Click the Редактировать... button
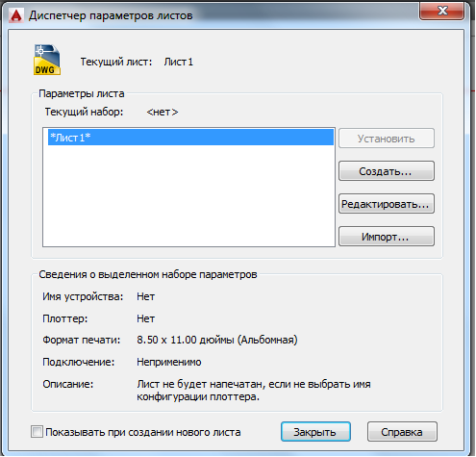 click(387, 204)
